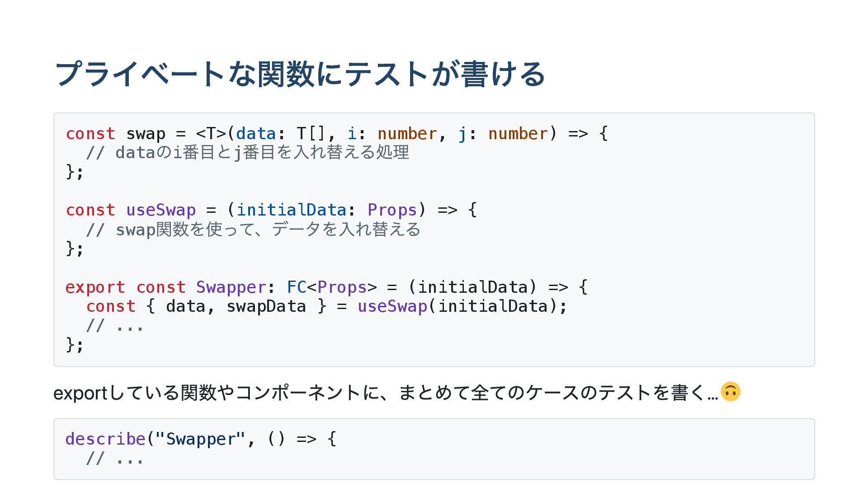Click the 'describe' function call

pos(105,439)
